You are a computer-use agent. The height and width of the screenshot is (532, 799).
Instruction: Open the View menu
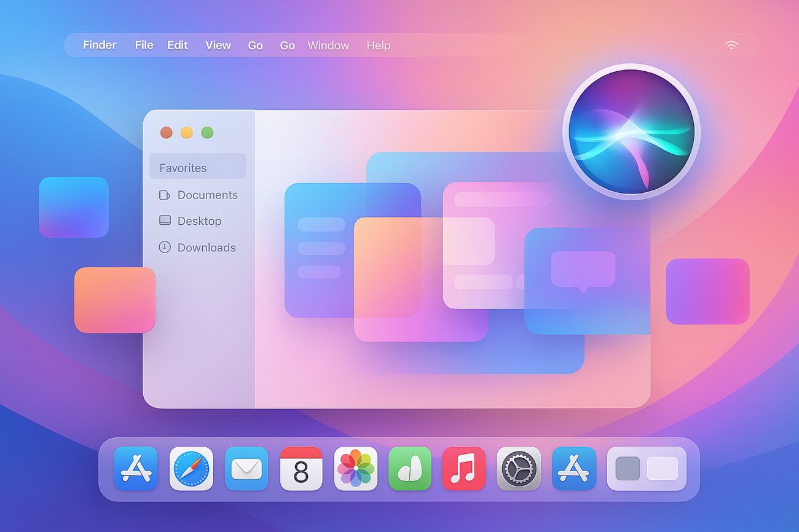point(218,45)
